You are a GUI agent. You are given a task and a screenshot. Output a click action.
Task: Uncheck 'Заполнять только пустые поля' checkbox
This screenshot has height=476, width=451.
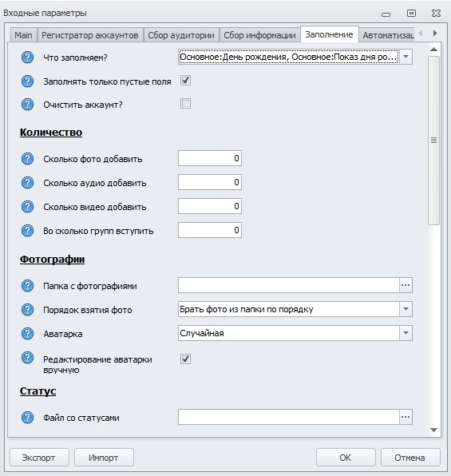(x=185, y=81)
